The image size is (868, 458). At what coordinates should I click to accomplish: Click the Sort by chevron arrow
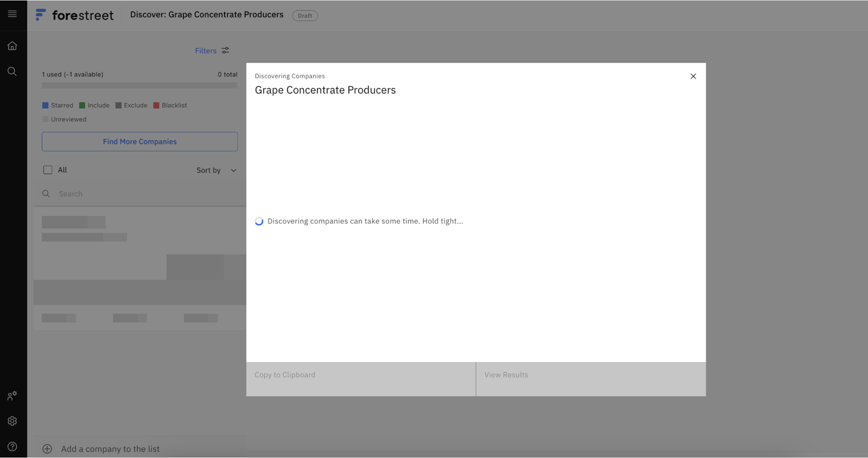pos(234,171)
